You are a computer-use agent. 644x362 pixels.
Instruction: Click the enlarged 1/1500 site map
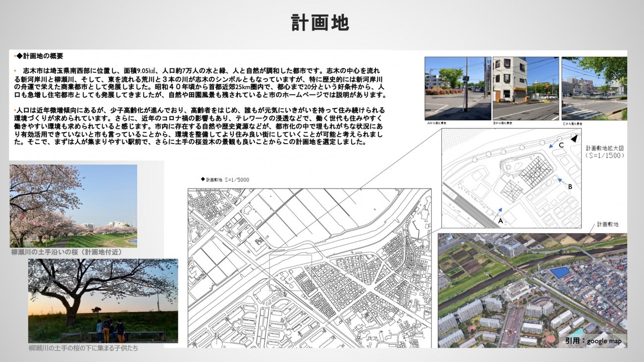511,178
